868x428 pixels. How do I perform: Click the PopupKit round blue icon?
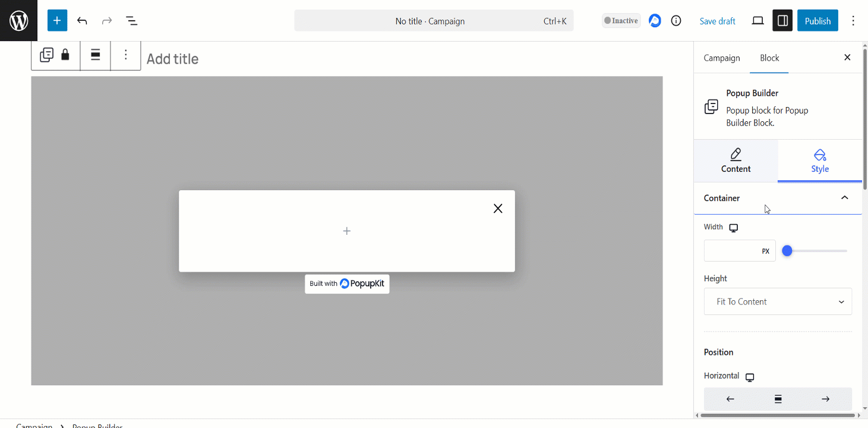coord(655,21)
